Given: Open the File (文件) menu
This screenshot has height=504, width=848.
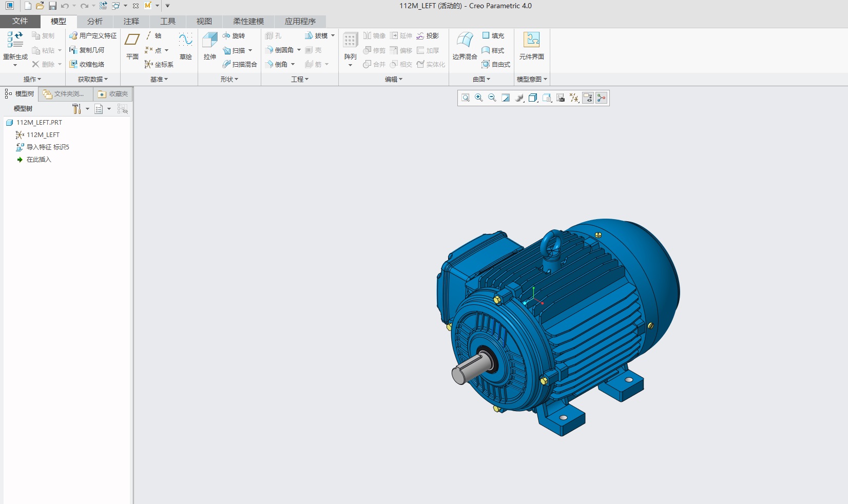Looking at the screenshot, I should pos(20,22).
